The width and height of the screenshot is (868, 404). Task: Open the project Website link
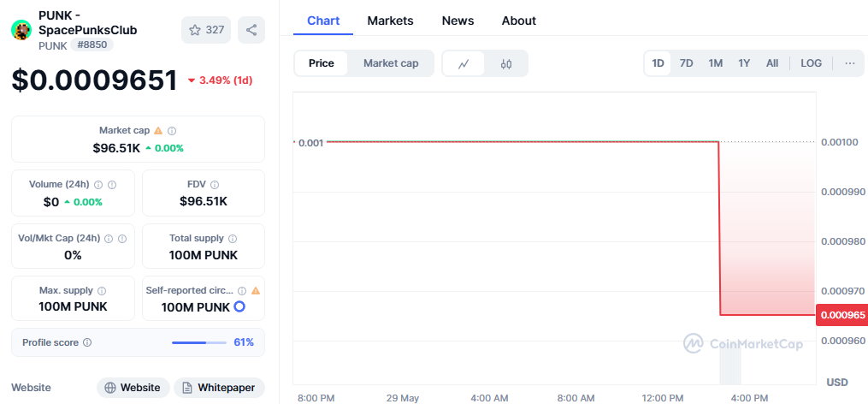[x=133, y=388]
